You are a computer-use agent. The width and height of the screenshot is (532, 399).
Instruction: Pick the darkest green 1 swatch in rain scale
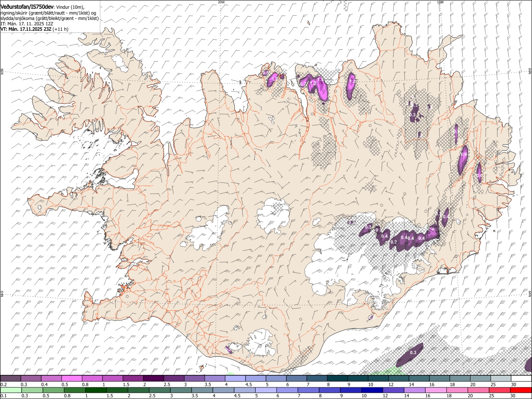(x=96, y=390)
